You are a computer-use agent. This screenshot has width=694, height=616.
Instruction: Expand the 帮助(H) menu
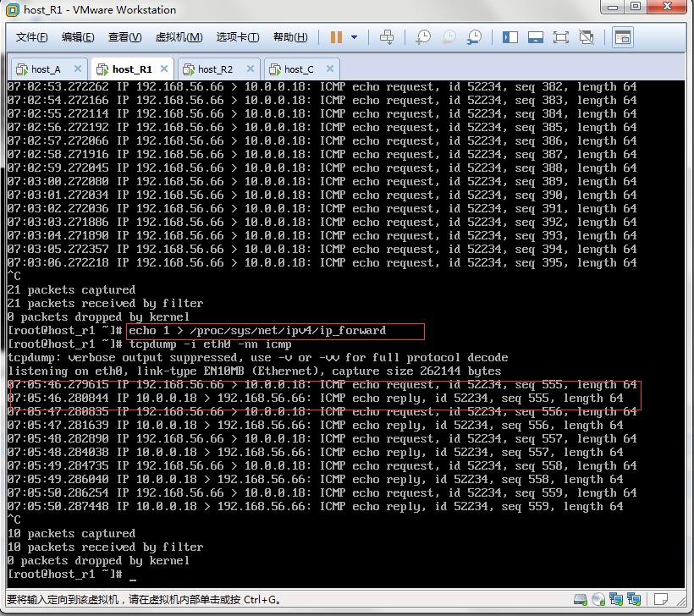click(291, 37)
